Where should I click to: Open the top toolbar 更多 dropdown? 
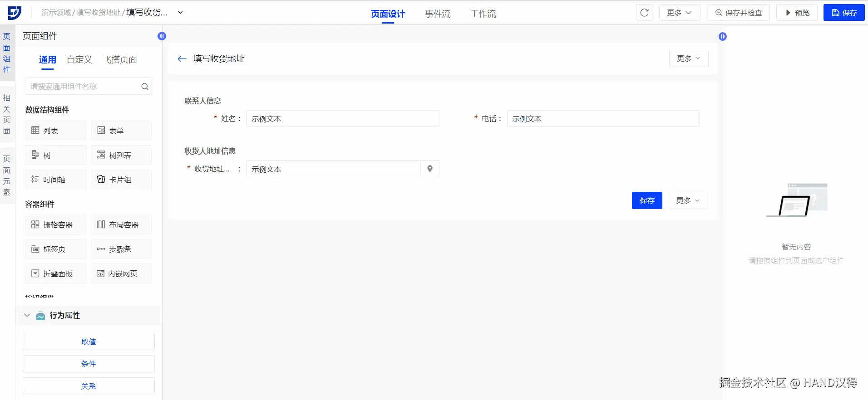click(x=680, y=13)
